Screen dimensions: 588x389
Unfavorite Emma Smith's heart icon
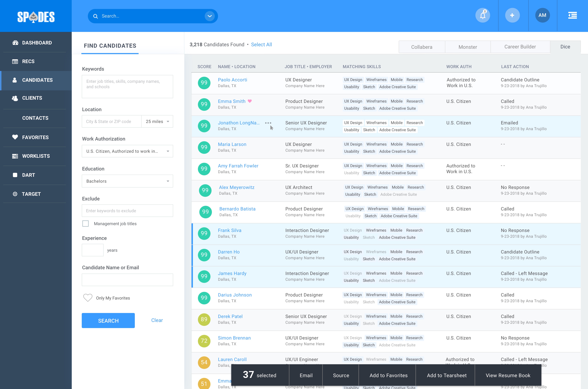pos(250,101)
